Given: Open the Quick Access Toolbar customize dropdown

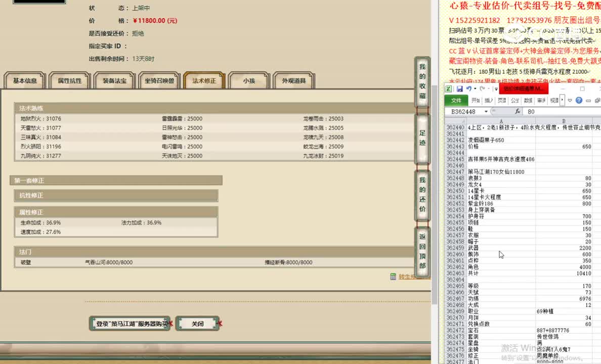Looking at the screenshot, I should 495,88.
